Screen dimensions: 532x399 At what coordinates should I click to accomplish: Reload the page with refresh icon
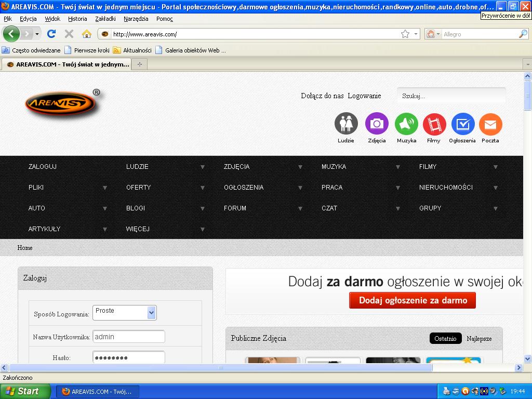[x=51, y=34]
